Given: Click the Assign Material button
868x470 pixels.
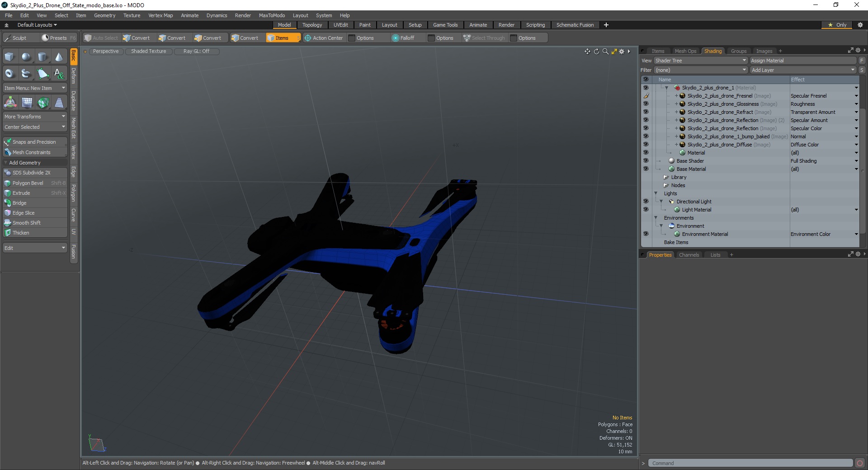Looking at the screenshot, I should pos(803,61).
